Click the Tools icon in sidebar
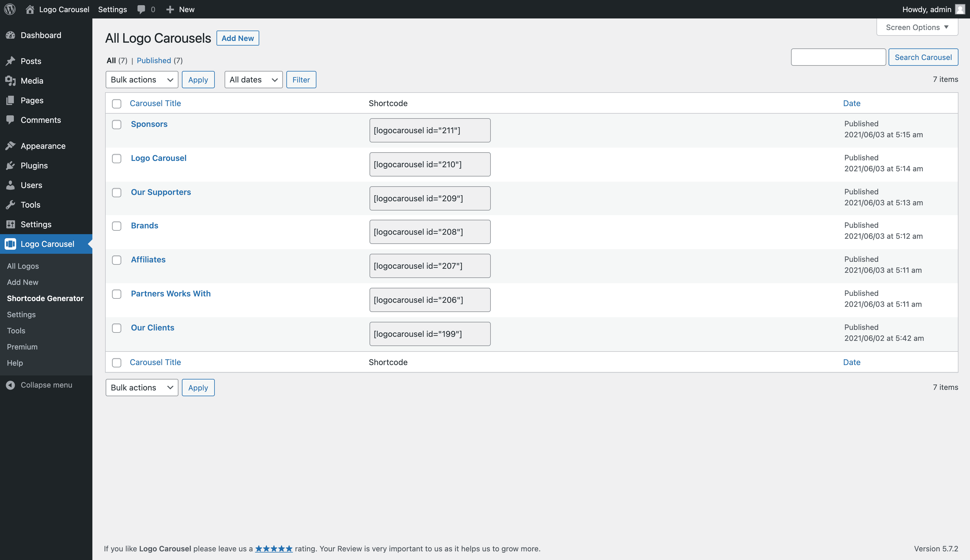The image size is (970, 560). click(11, 204)
